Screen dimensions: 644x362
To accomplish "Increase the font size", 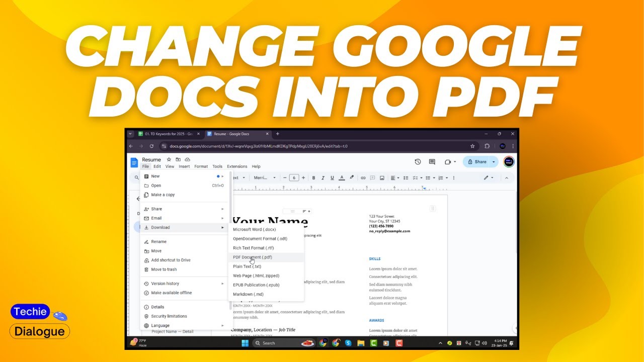I will pos(303,177).
